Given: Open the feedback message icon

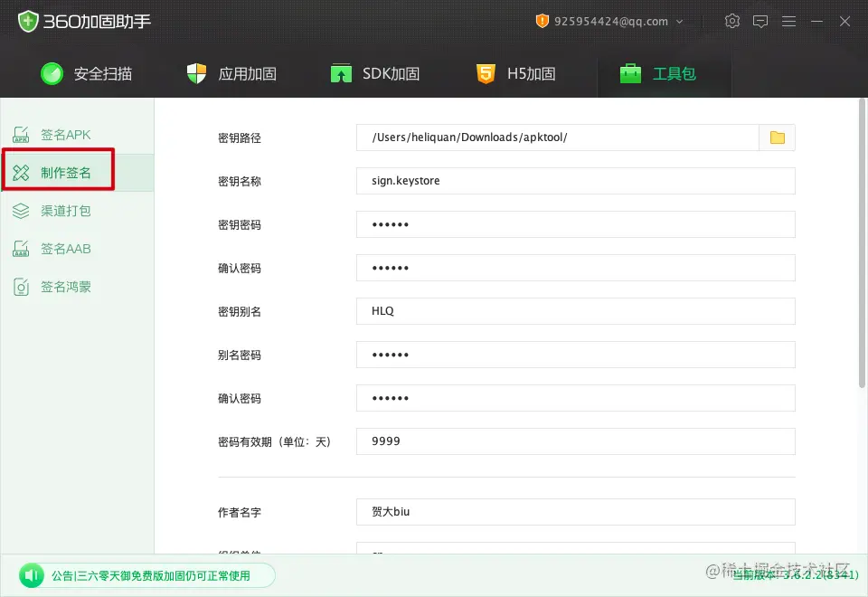Looking at the screenshot, I should pyautogui.click(x=760, y=21).
